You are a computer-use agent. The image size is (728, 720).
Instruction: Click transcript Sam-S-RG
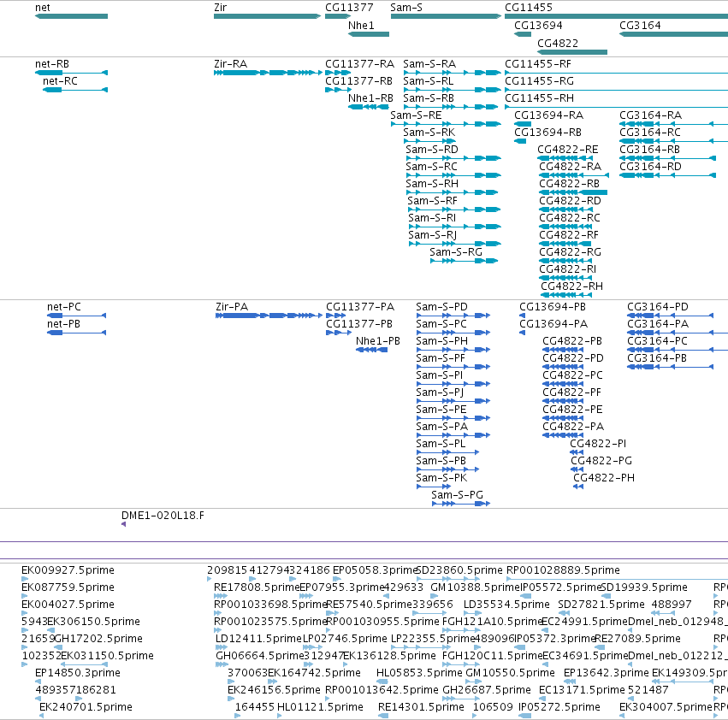pyautogui.click(x=464, y=261)
